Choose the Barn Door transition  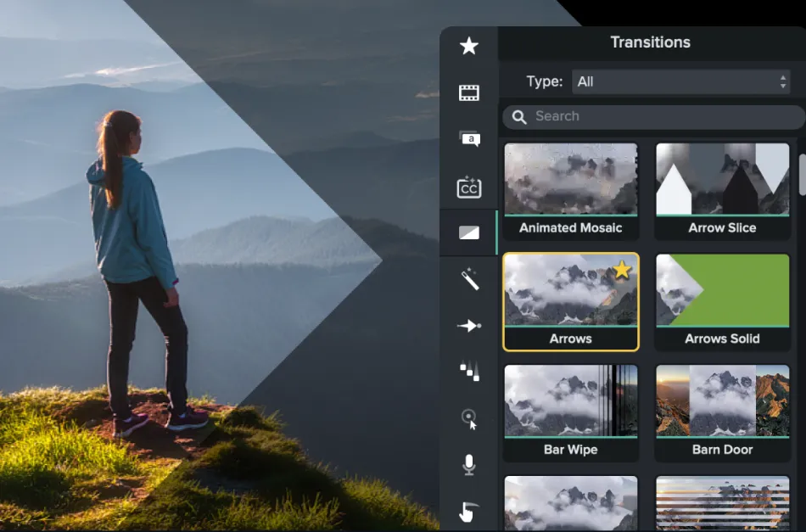point(722,412)
